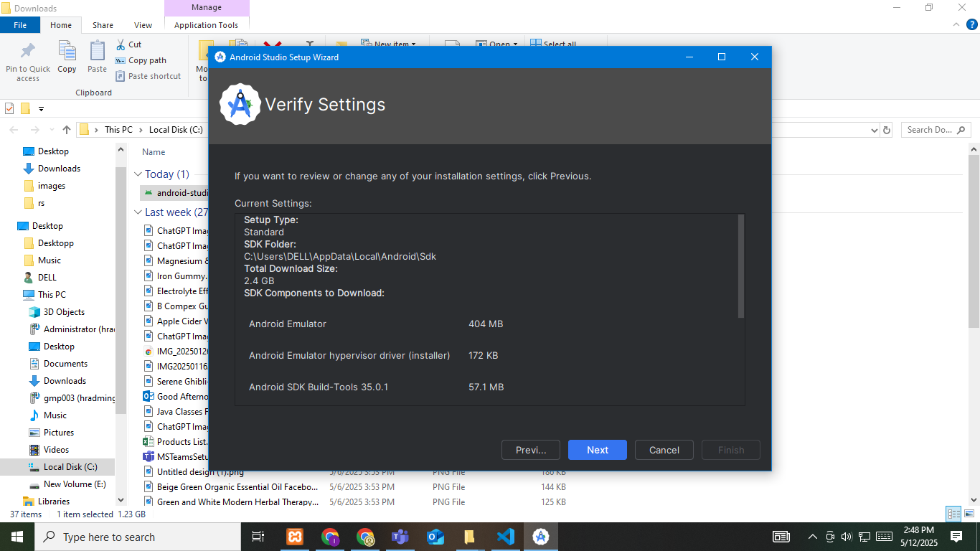This screenshot has height=551, width=980.
Task: Click the Pin to Quick access icon
Action: [28, 52]
